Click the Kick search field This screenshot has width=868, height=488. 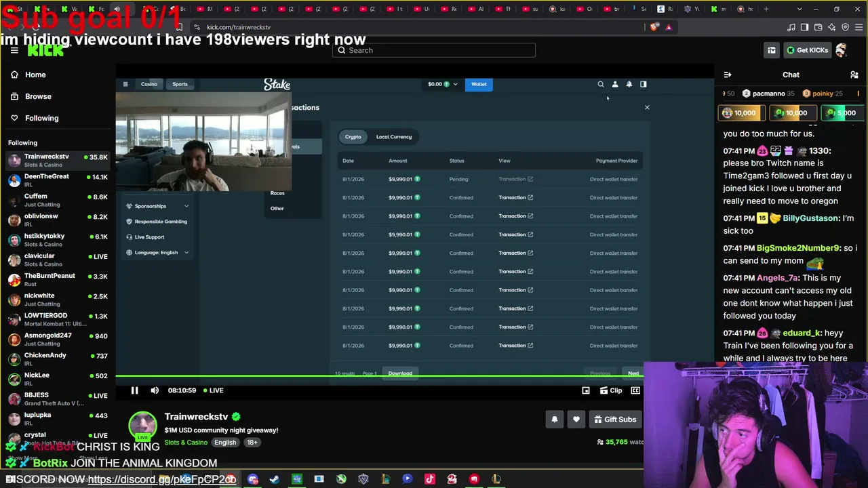[x=434, y=50]
